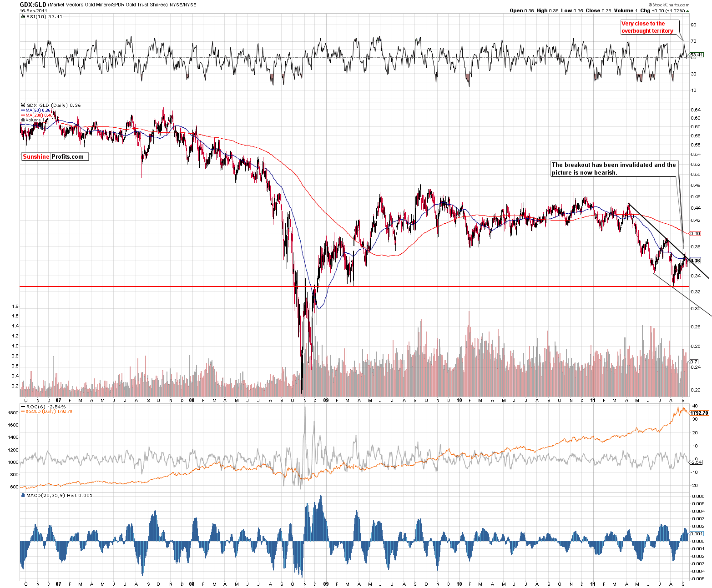712x588 pixels.
Task: Click the GDX:GLD ticker title
Action: (x=33, y=5)
